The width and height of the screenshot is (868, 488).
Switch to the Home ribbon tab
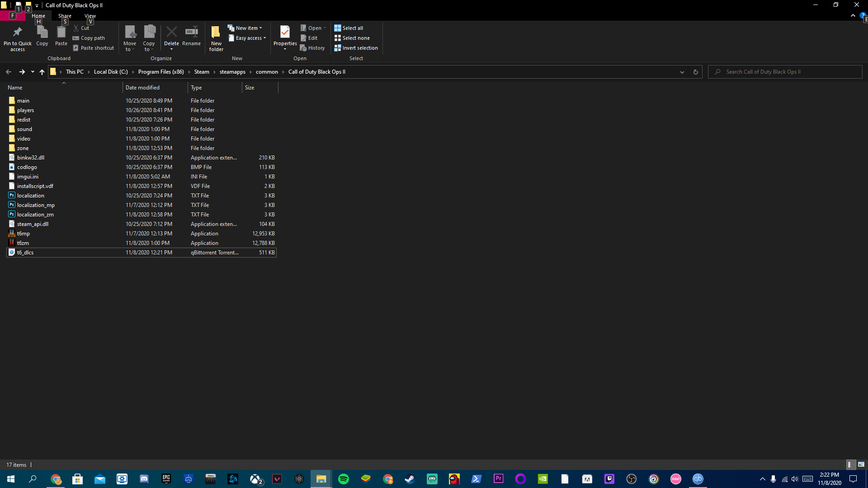coord(38,16)
